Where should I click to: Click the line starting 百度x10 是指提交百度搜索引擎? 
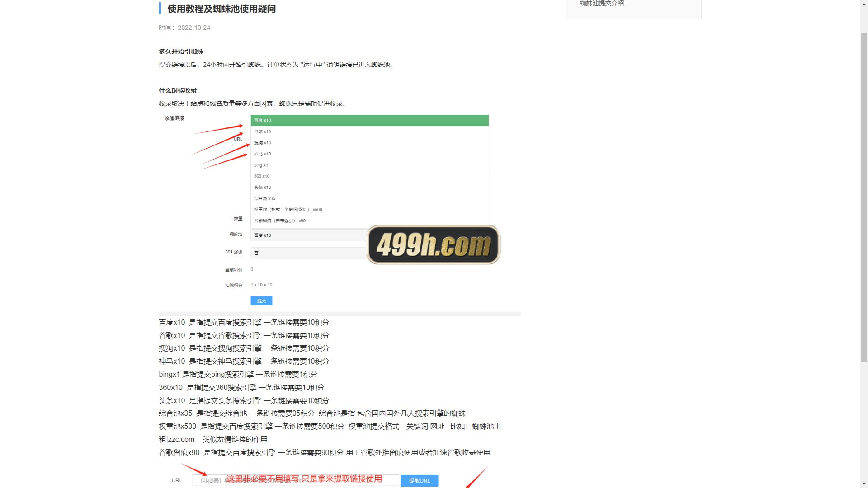tap(244, 323)
